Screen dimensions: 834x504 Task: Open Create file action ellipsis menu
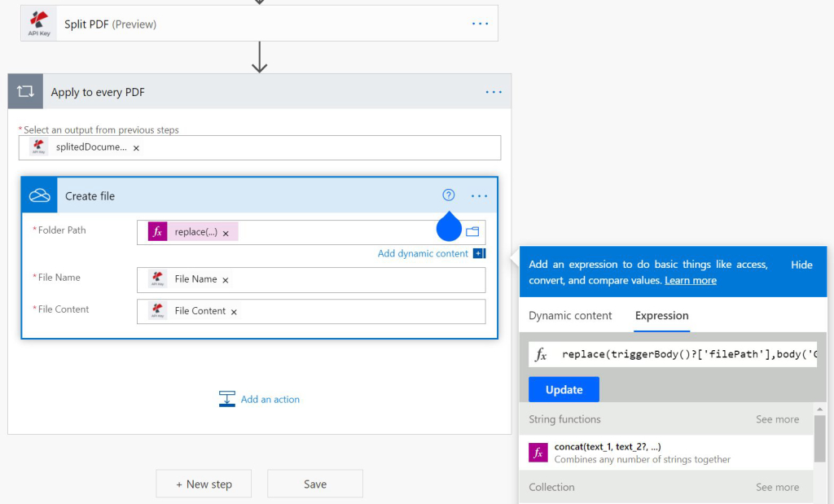(x=479, y=195)
